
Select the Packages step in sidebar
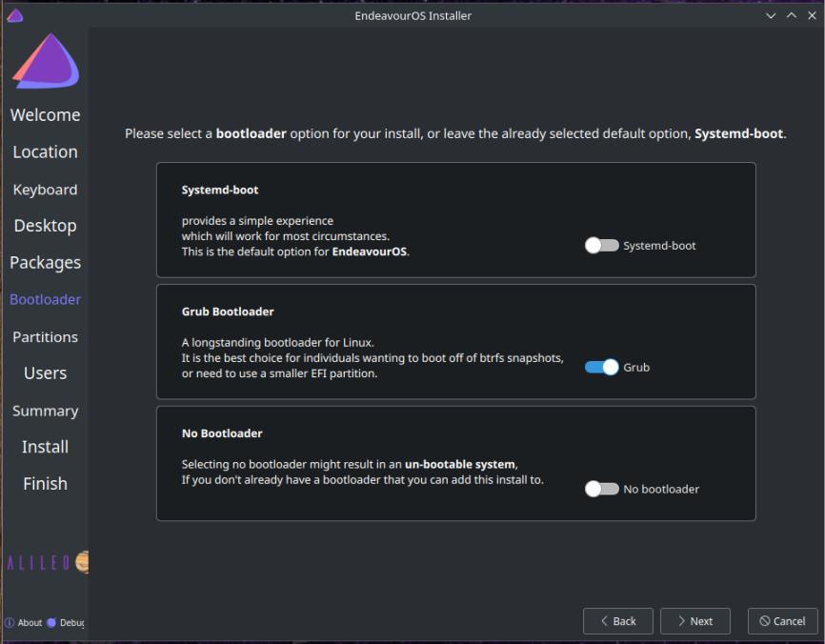click(x=45, y=263)
